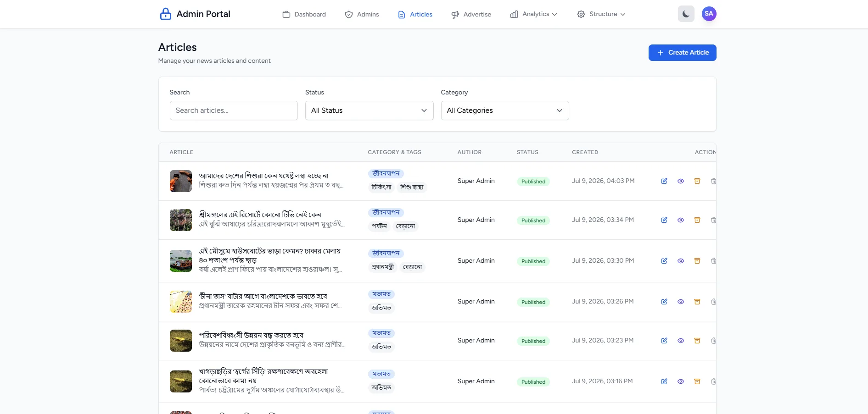The width and height of the screenshot is (868, 414).
Task: View the article created at 03:26 PM
Action: tap(681, 302)
